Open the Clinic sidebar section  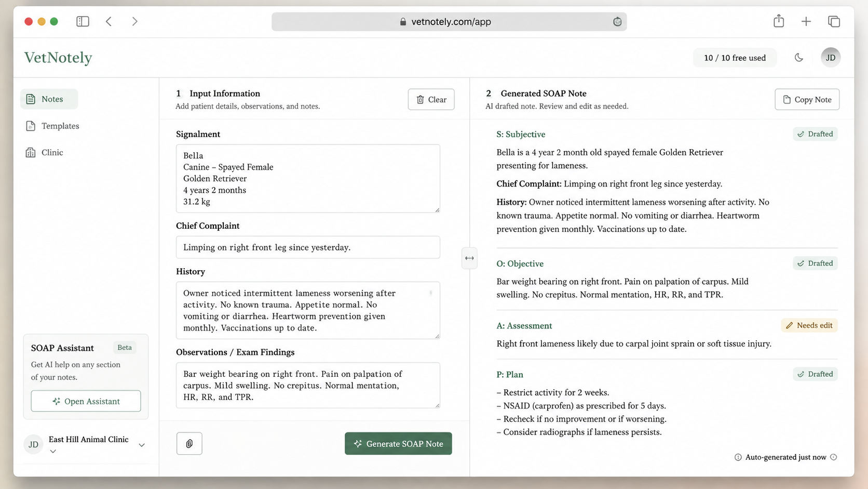pos(45,152)
